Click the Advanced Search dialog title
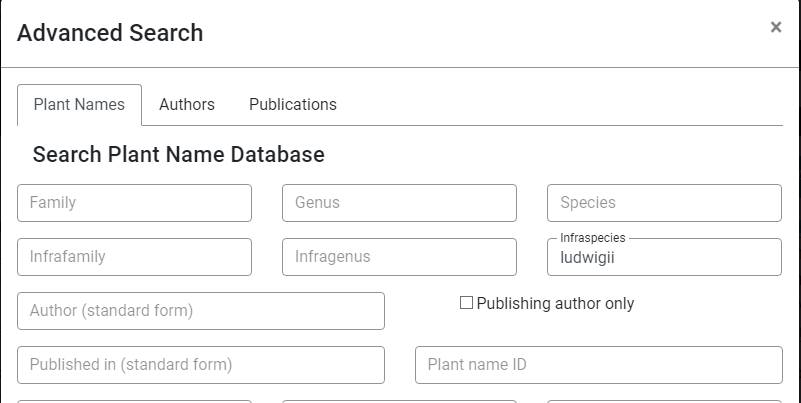Image resolution: width=801 pixels, height=403 pixels. (x=110, y=33)
